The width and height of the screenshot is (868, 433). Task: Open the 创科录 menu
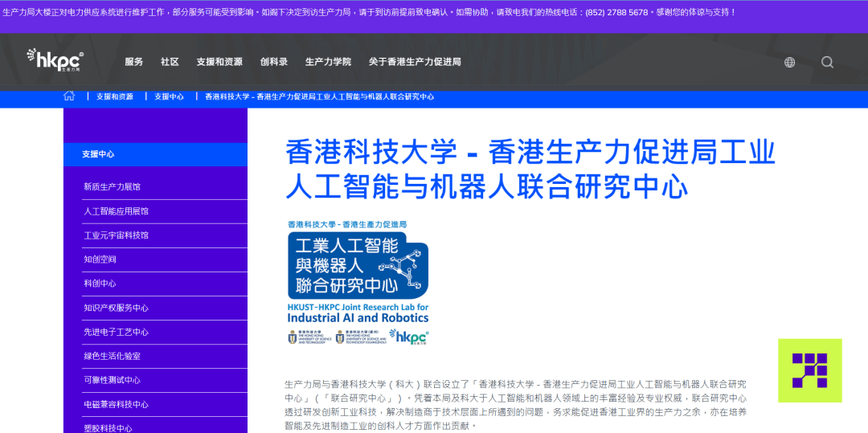click(274, 62)
